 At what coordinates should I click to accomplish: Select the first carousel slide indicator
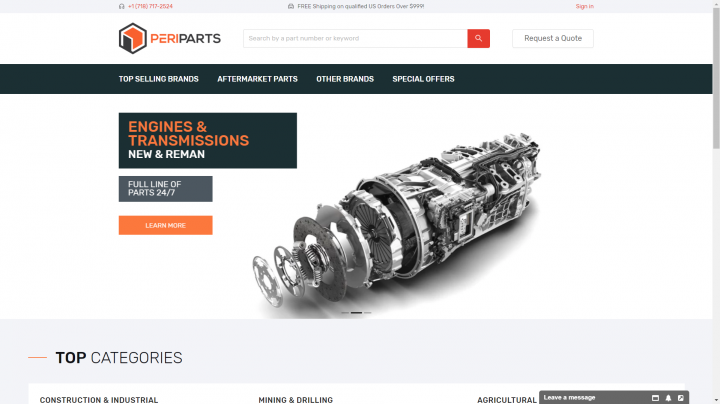pyautogui.click(x=345, y=313)
